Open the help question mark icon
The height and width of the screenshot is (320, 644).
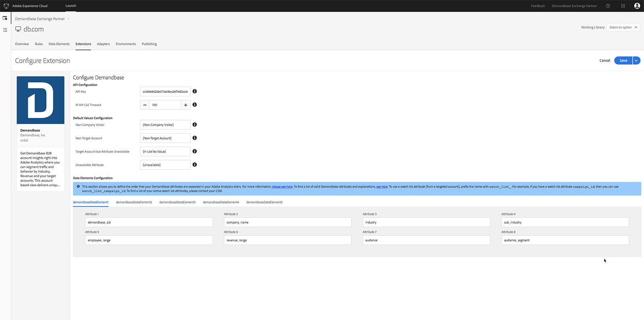608,6
